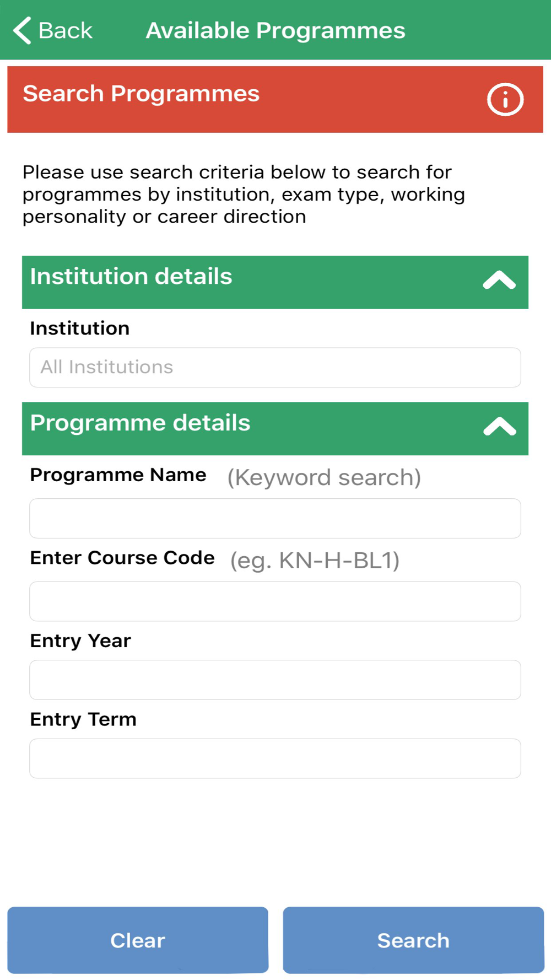This screenshot has width=551, height=980.
Task: Select the Entry Year field
Action: click(275, 680)
